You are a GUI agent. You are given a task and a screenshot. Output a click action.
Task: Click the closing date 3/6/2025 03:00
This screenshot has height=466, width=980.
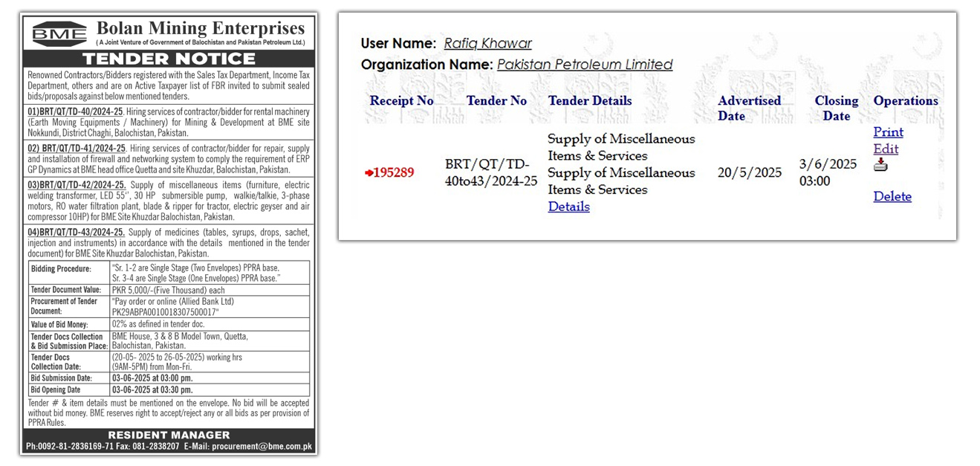coord(828,172)
